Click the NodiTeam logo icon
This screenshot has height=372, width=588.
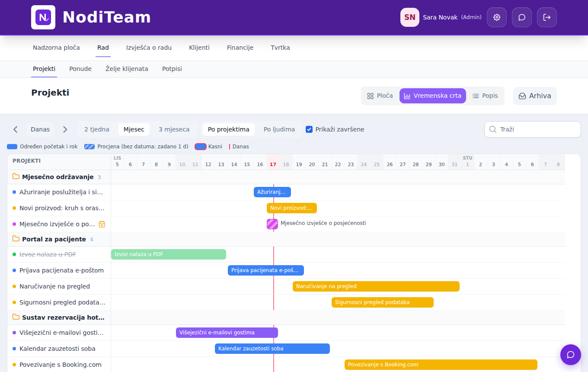(x=43, y=17)
